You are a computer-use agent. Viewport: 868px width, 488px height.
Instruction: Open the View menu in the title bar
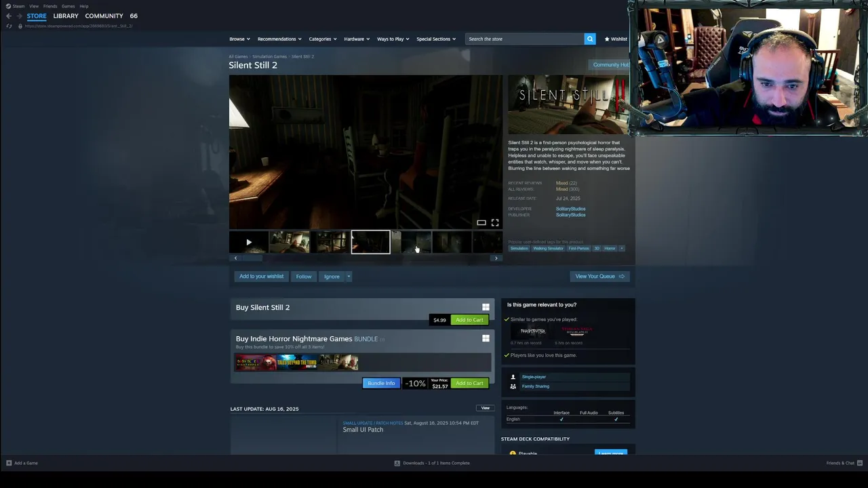pyautogui.click(x=34, y=6)
